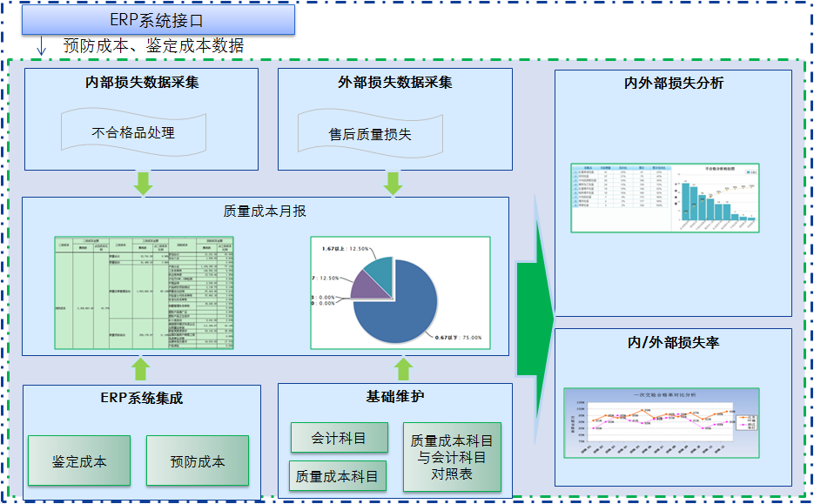Screen dimensions: 814x504
Task: Select the 质量成本科目 box
Action: coord(337,476)
